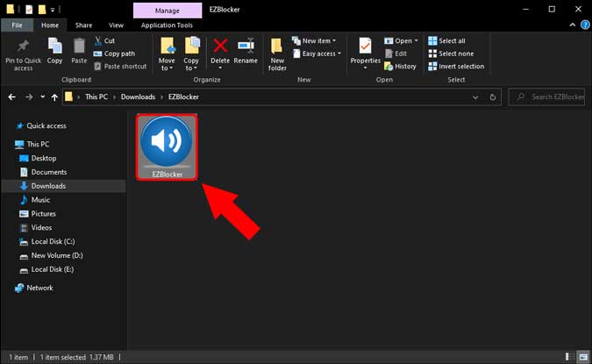
Task: Click the Edit command
Action: pyautogui.click(x=396, y=54)
